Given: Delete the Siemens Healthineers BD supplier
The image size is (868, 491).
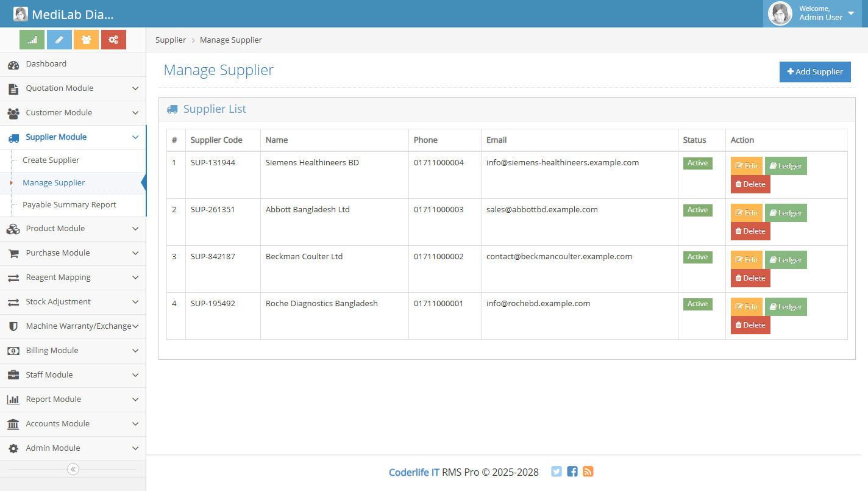Looking at the screenshot, I should tap(750, 184).
